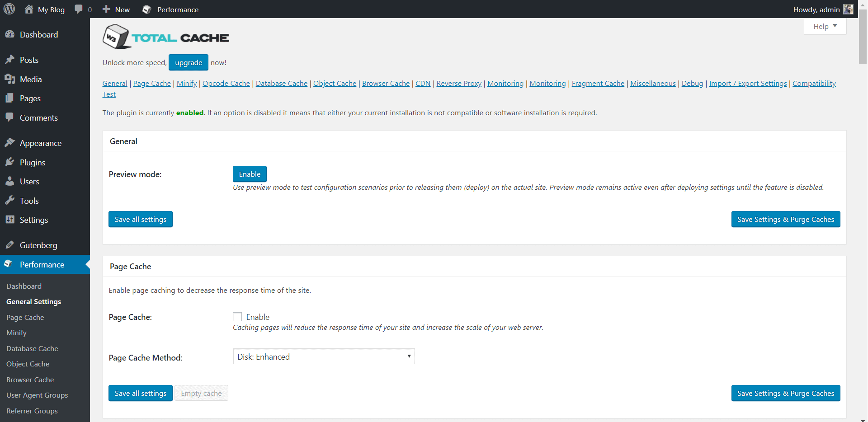
Task: Click the Comments icon in sidebar
Action: click(9, 117)
